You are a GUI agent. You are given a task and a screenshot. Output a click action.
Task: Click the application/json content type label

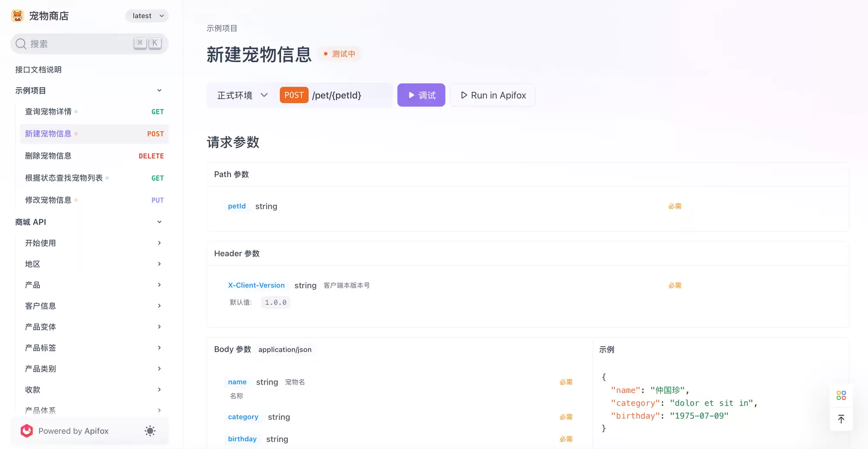[285, 350]
